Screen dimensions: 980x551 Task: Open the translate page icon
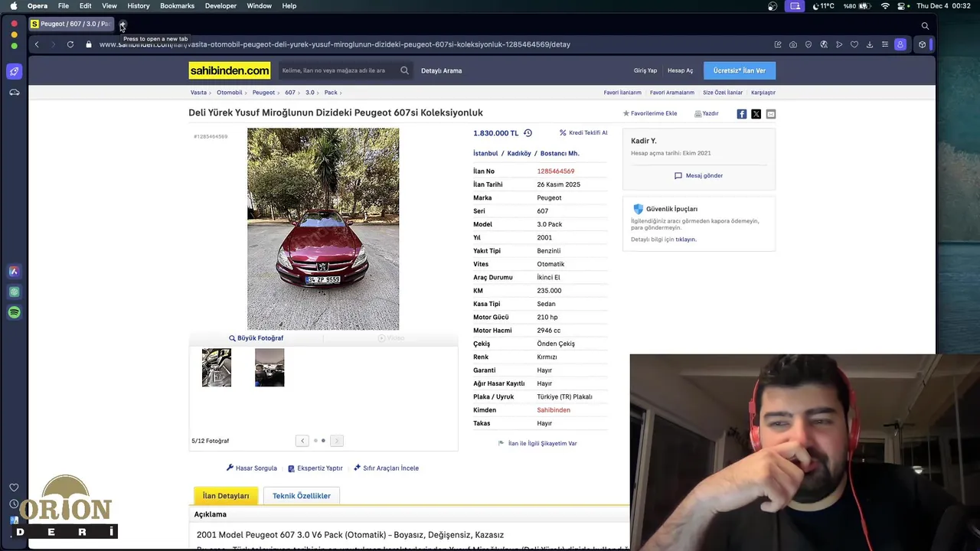824,44
